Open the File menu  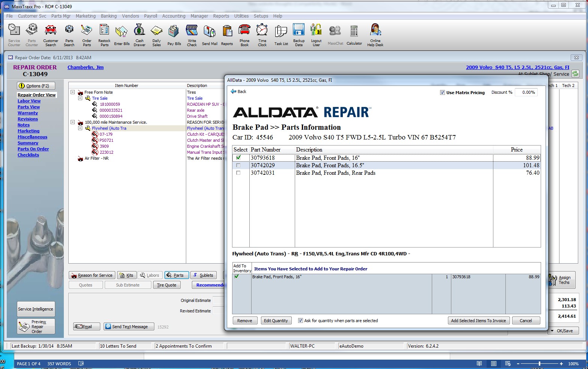9,16
